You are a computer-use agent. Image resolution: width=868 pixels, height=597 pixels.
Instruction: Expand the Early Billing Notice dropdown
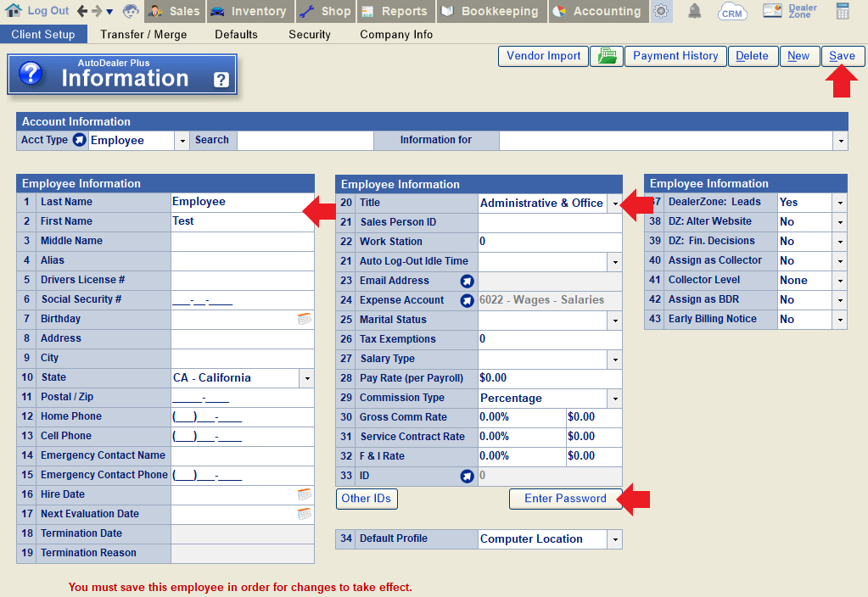[840, 320]
